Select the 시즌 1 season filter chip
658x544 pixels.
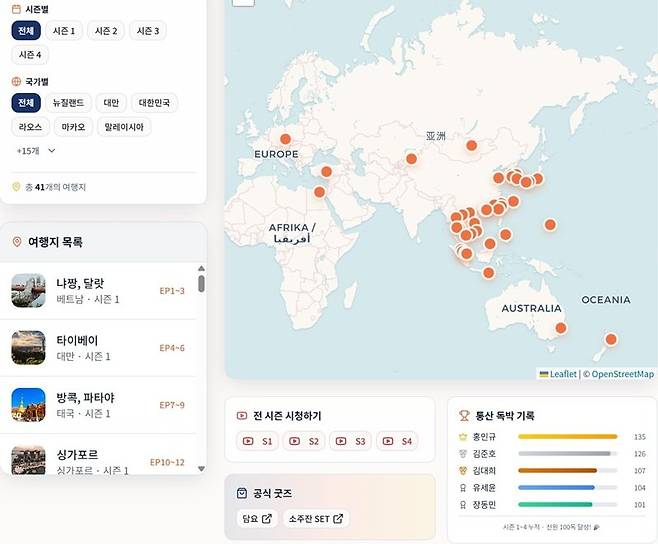pos(64,31)
